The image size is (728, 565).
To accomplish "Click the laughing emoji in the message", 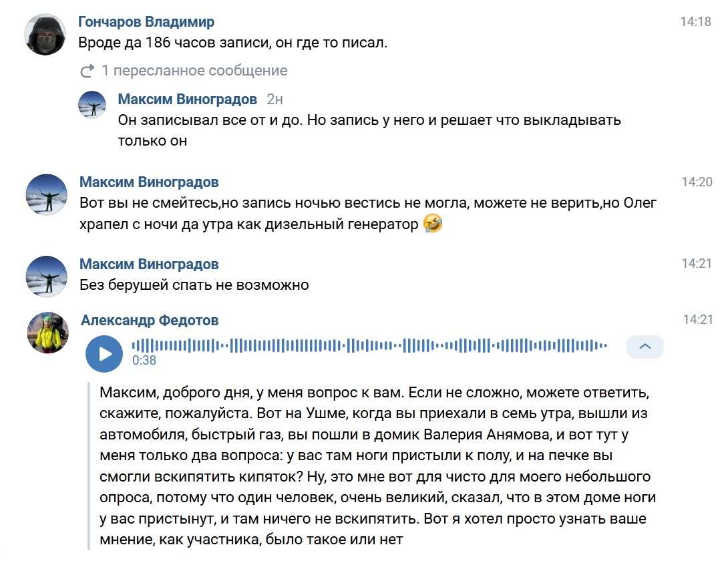I will (x=433, y=224).
